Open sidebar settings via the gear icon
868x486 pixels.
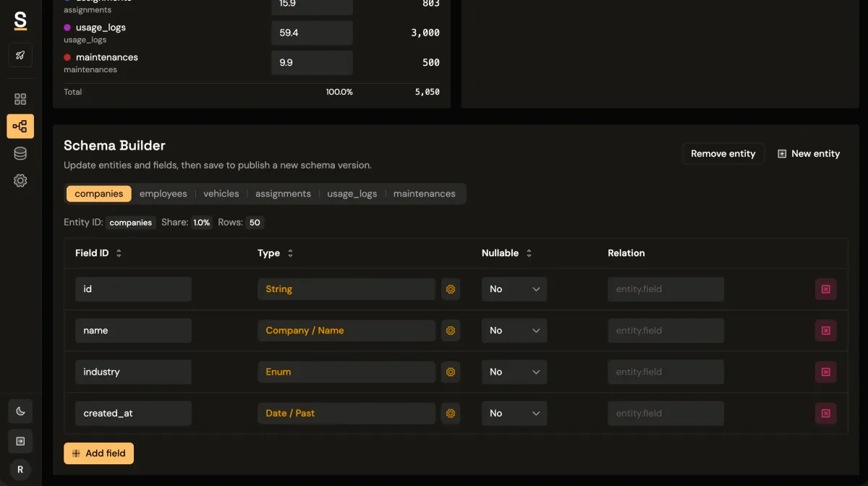point(20,180)
